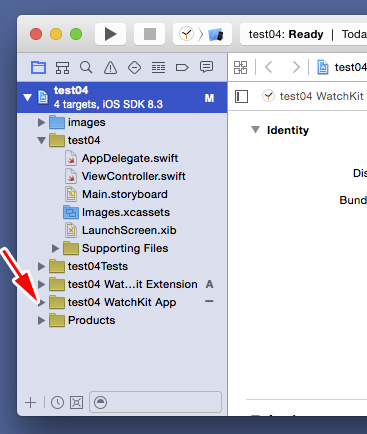Open the Find navigator magnifier icon
Viewport: 367px width, 434px height.
point(86,67)
